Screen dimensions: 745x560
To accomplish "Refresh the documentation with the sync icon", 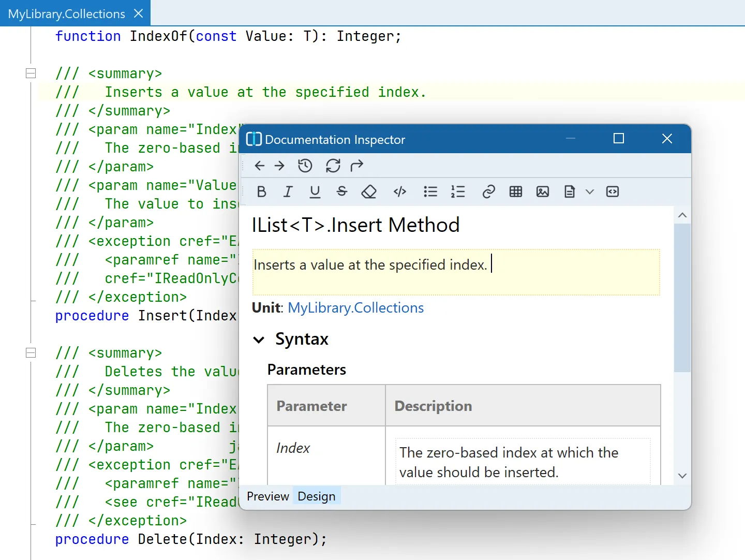I will (333, 166).
